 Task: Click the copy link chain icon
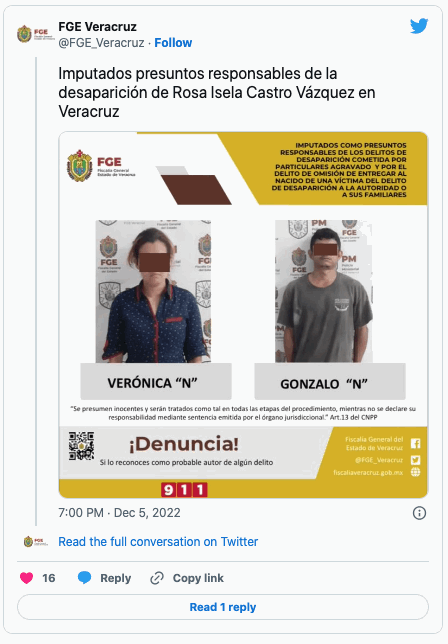(x=157, y=578)
